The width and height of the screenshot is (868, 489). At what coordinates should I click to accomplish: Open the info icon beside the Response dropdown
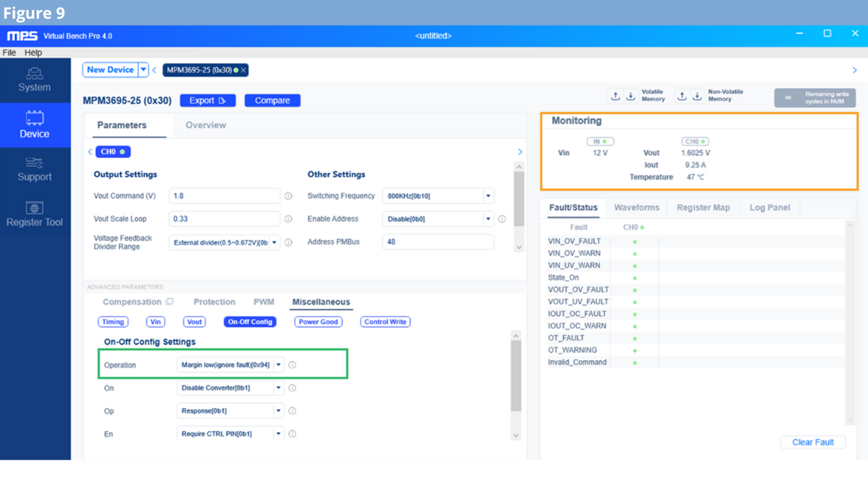[x=292, y=411]
